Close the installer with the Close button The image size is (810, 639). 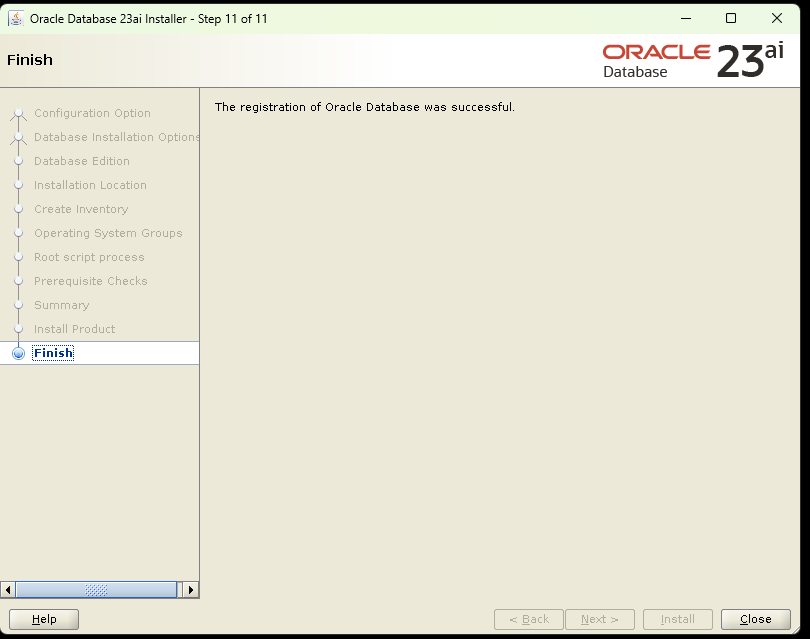(x=755, y=619)
